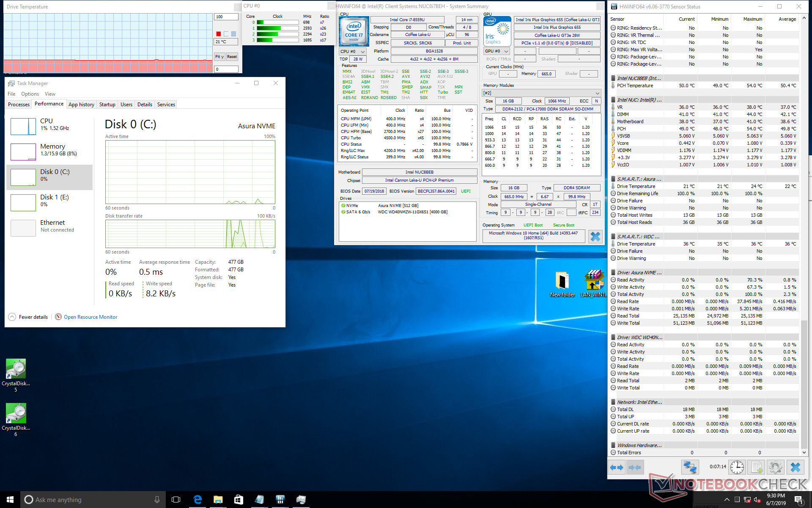Click the network remote monitoring icon

click(690, 467)
